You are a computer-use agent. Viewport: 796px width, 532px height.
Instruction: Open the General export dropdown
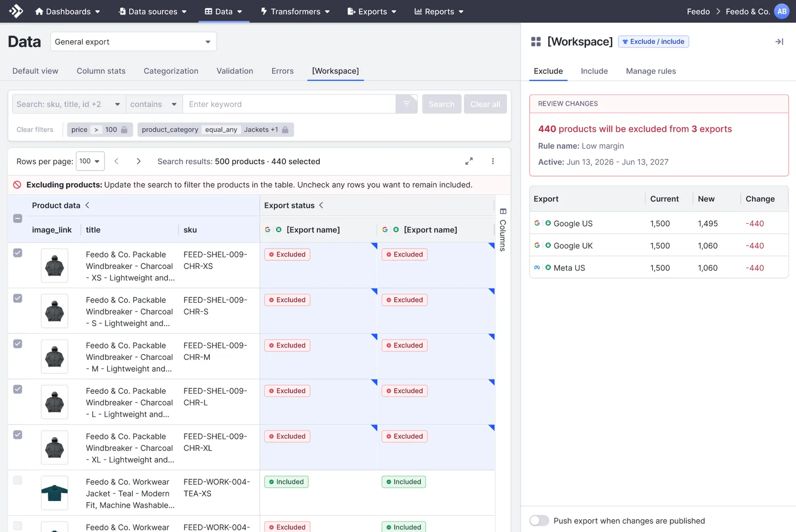(x=133, y=42)
